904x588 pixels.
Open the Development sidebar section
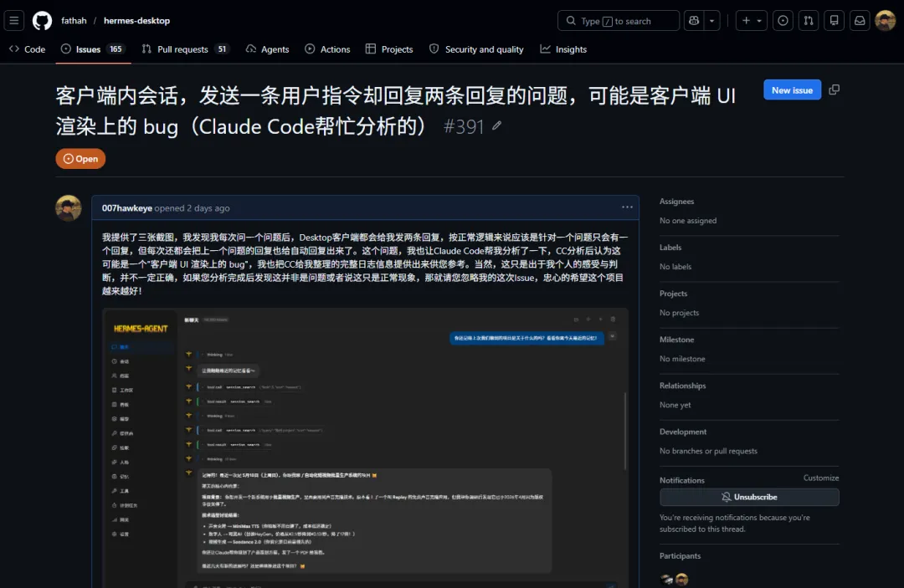click(683, 432)
